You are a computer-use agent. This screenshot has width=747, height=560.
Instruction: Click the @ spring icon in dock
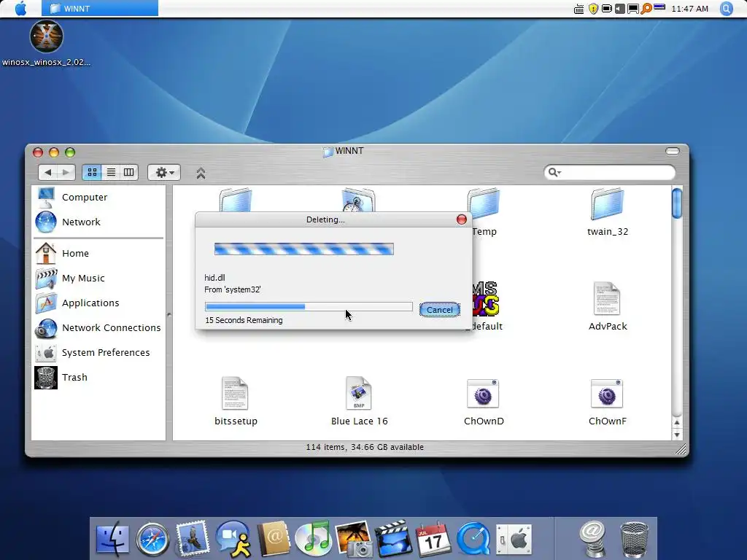[x=592, y=539]
